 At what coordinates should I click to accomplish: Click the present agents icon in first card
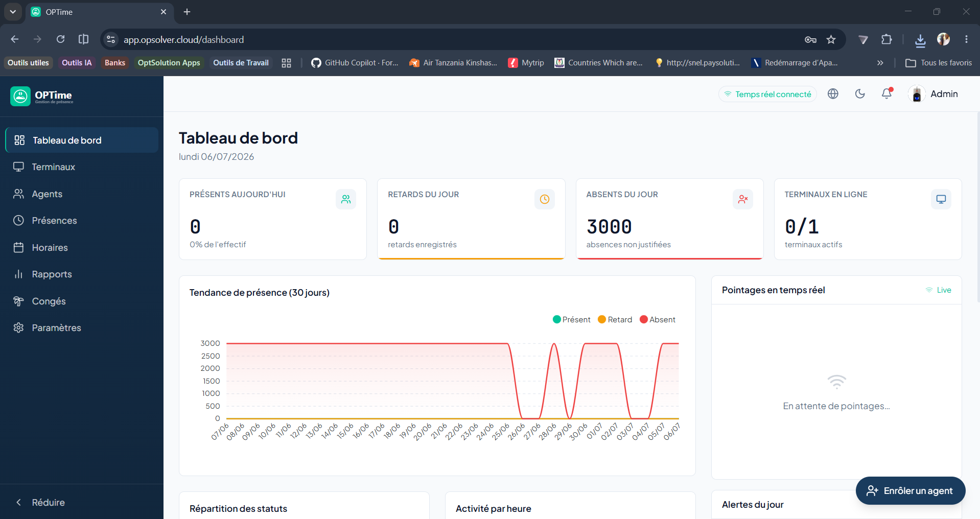tap(346, 199)
